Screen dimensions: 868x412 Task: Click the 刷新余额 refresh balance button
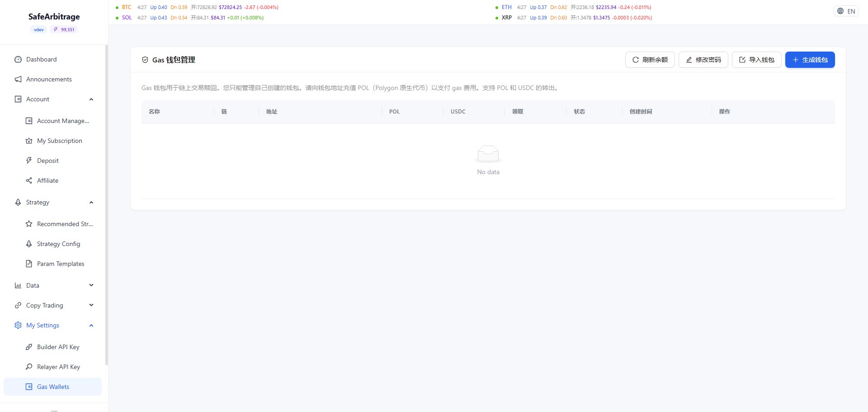click(650, 60)
